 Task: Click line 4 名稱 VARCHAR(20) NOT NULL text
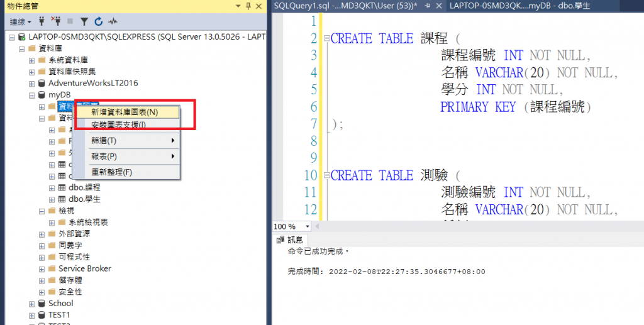530,73
